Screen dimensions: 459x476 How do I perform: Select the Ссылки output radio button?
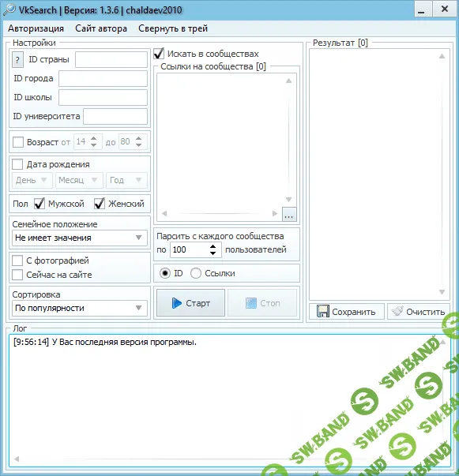click(196, 273)
